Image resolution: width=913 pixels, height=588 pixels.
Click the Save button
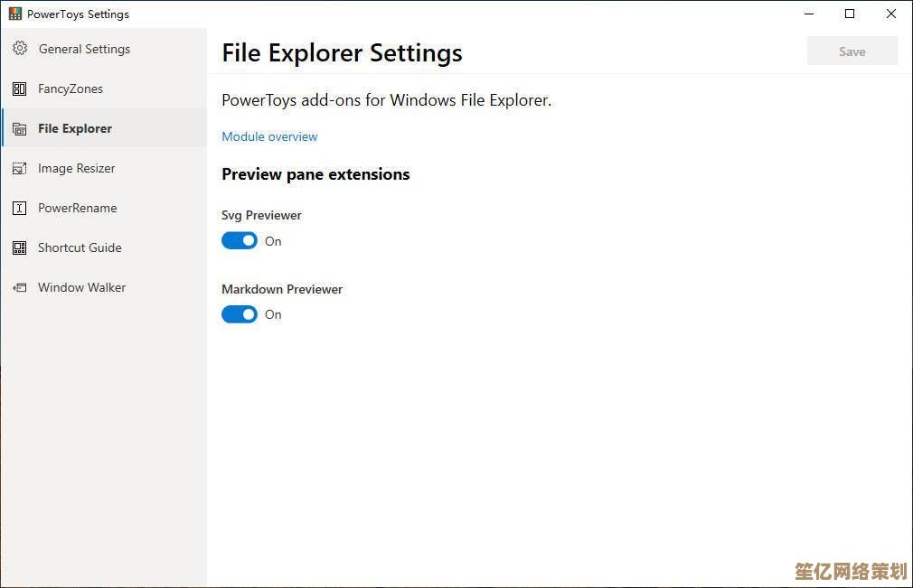pyautogui.click(x=851, y=51)
